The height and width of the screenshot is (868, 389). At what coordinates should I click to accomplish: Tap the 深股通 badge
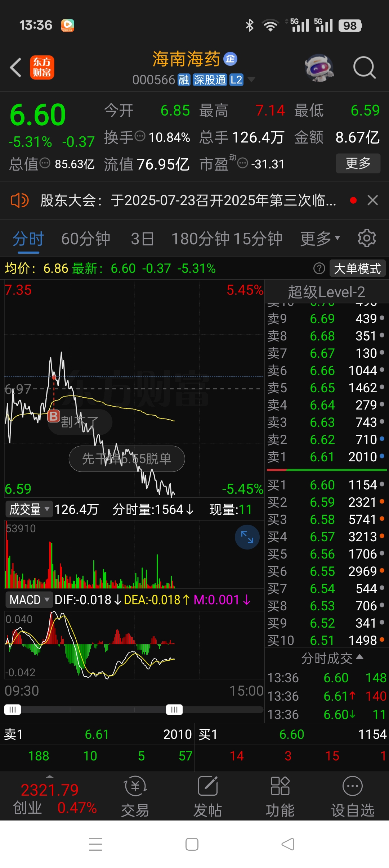point(210,80)
